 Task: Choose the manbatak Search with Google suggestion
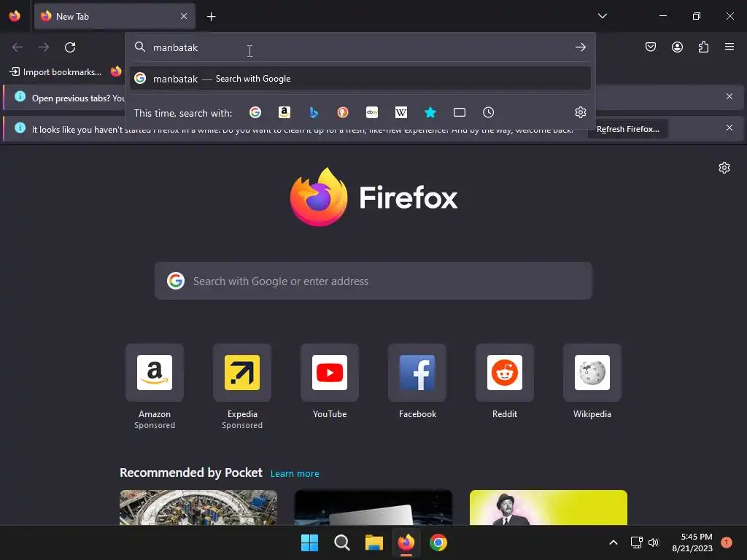360,79
